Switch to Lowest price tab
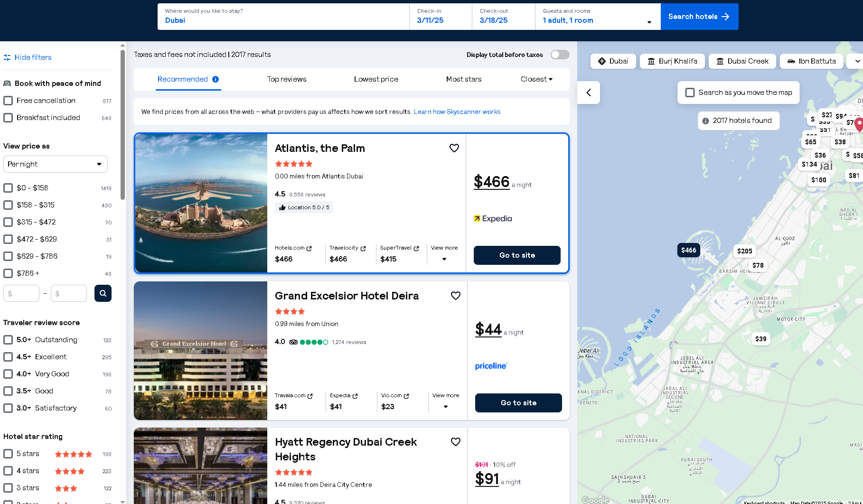 coord(376,79)
